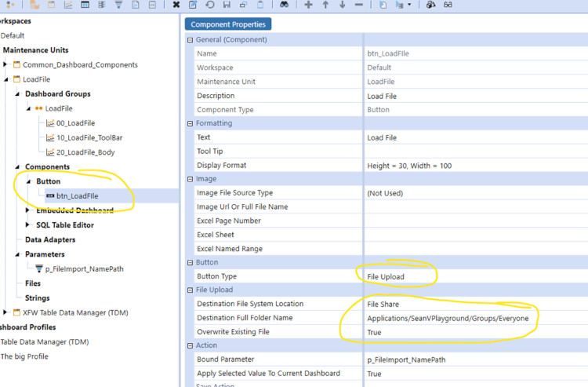Click the black X delete icon in toolbar
The height and width of the screenshot is (387, 588).
176,5
